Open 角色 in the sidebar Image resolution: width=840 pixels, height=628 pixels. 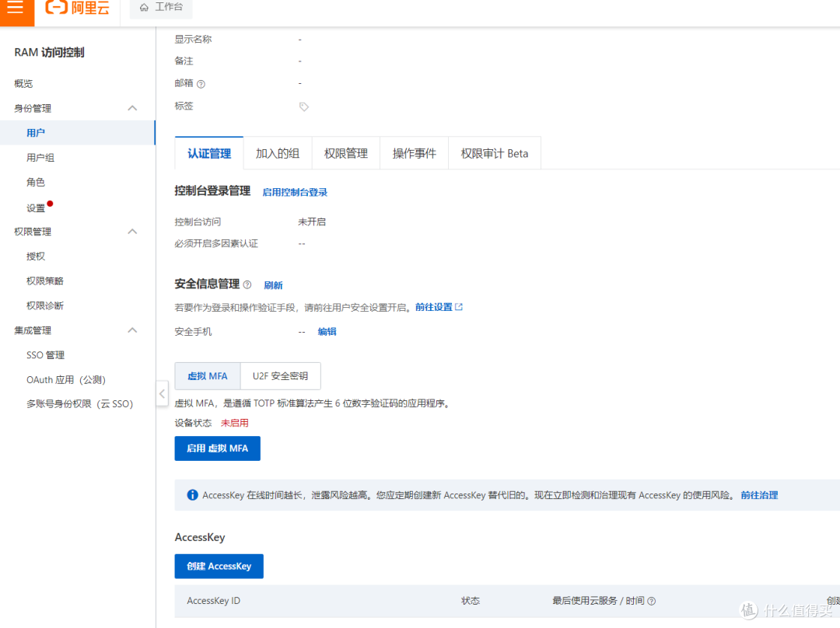click(x=35, y=182)
